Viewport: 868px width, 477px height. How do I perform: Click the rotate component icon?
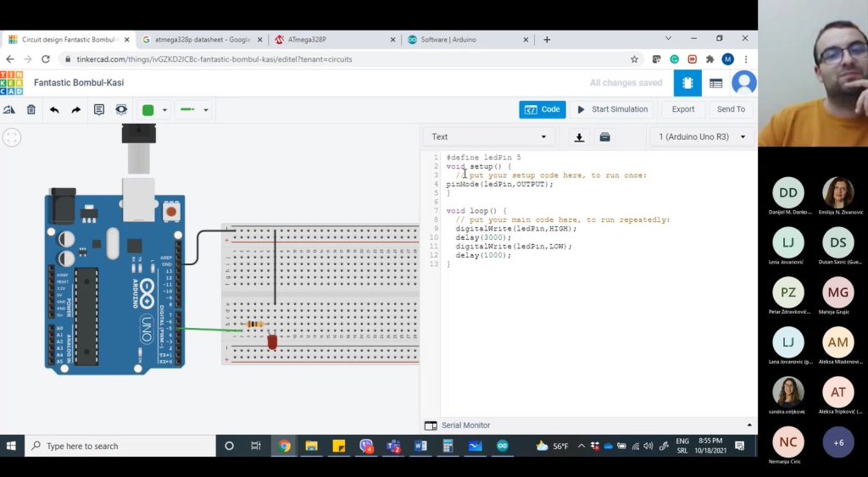pyautogui.click(x=9, y=109)
